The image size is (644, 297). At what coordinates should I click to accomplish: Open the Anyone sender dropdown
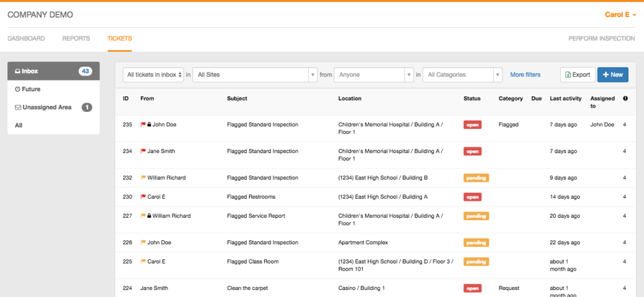(374, 75)
